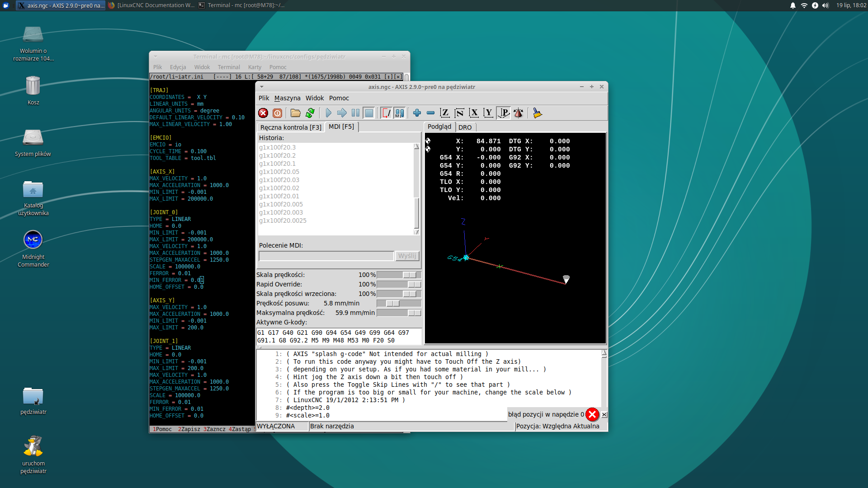Image resolution: width=868 pixels, height=488 pixels.
Task: Toggle skip lines with slash icon
Action: (387, 113)
